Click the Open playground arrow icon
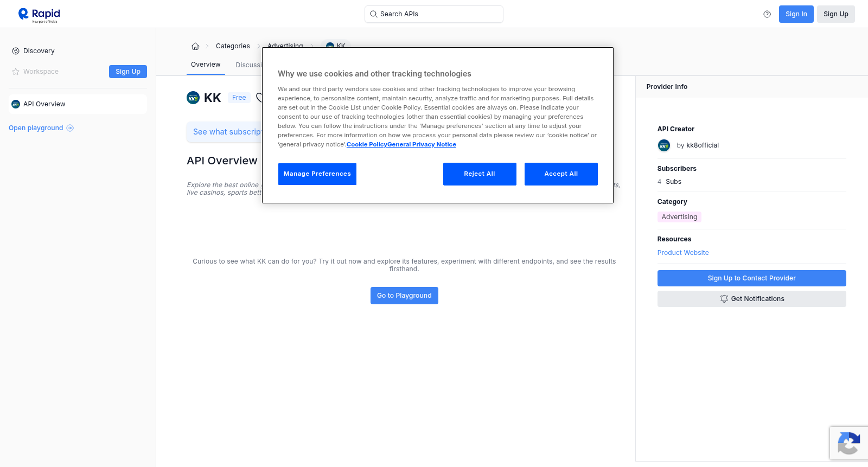 pos(70,128)
